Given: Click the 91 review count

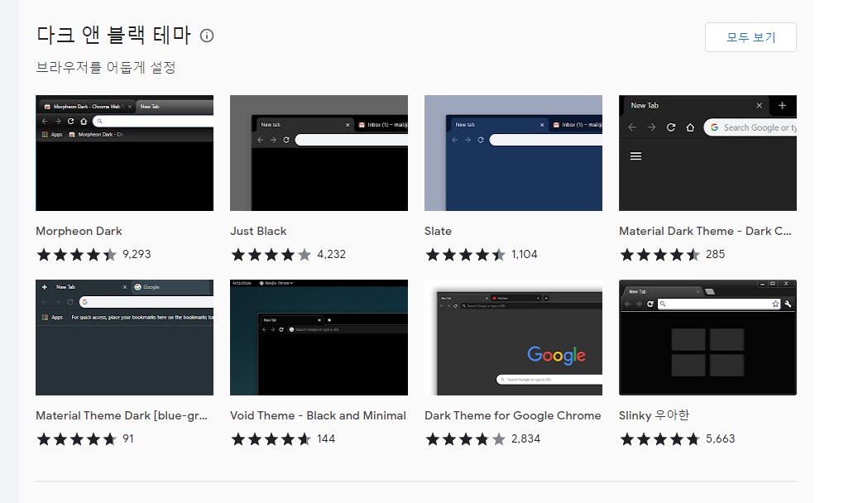Looking at the screenshot, I should 128,438.
